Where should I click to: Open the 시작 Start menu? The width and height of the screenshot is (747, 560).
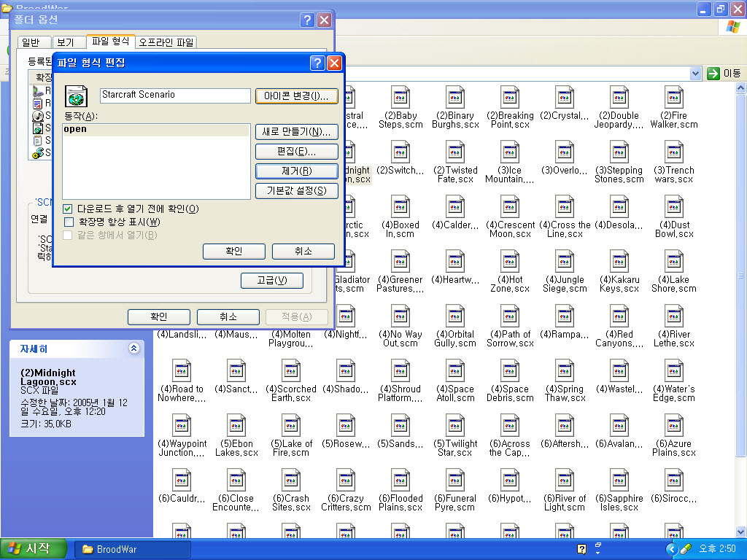(x=34, y=549)
